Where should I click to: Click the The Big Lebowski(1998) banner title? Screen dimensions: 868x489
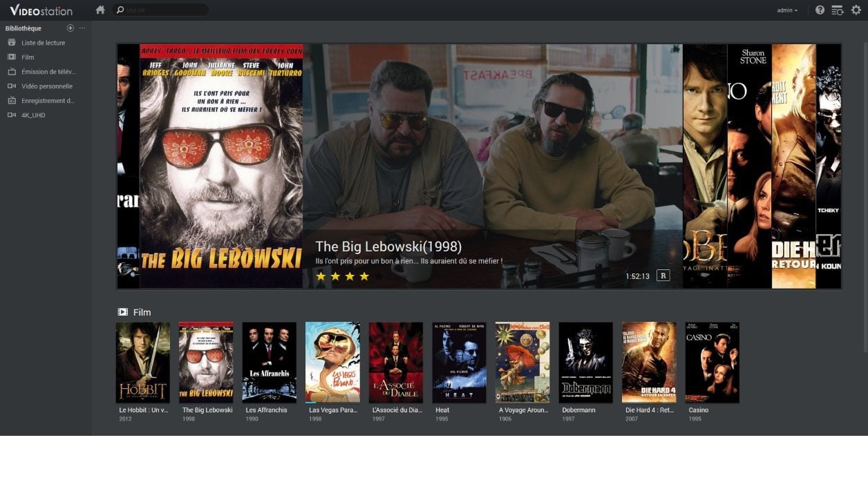[388, 247]
